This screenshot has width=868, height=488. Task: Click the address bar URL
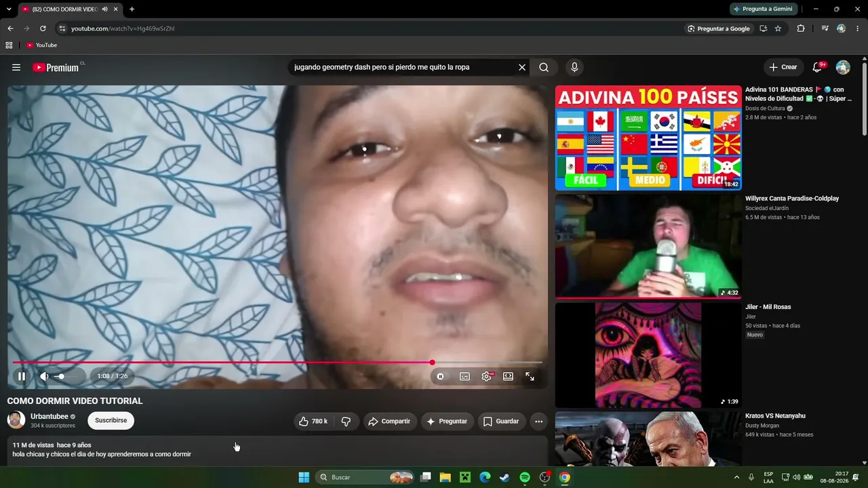pos(123,28)
